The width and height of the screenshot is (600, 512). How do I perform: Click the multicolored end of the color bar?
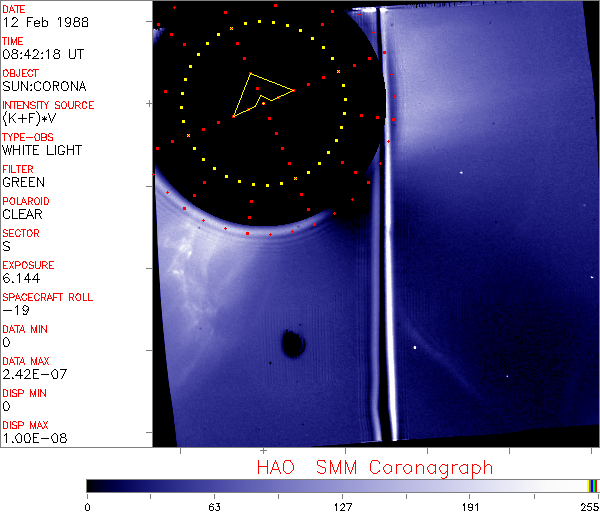[x=593, y=485]
